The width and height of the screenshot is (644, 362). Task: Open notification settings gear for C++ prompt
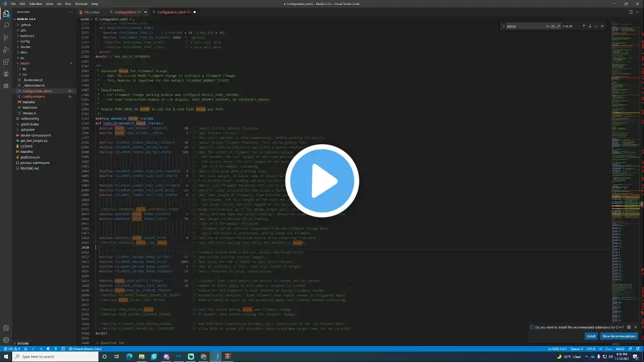pyautogui.click(x=629, y=327)
